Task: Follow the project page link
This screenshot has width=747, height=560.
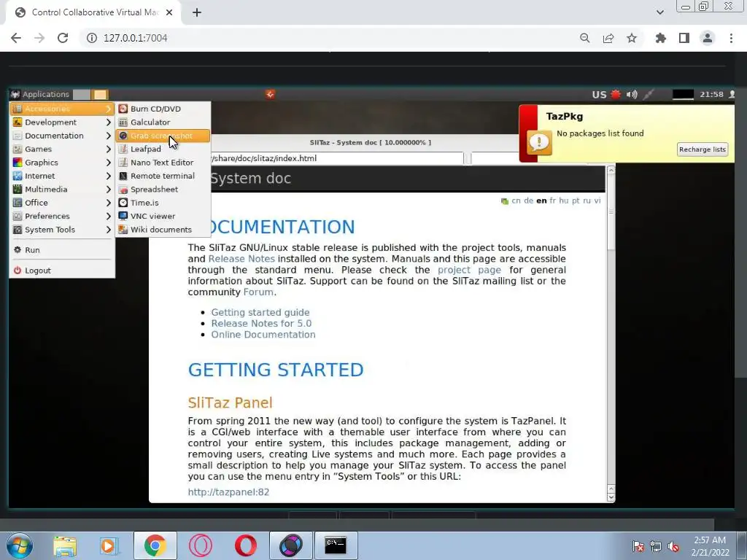Action: (x=469, y=270)
